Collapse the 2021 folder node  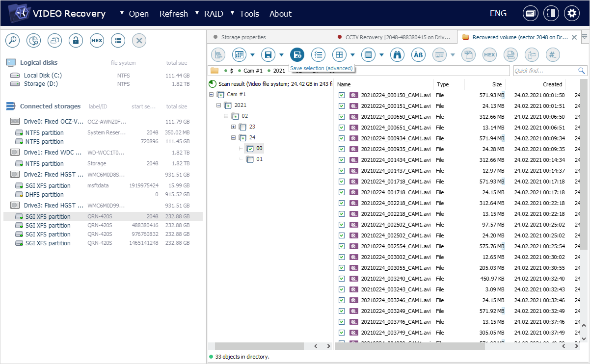(x=219, y=105)
